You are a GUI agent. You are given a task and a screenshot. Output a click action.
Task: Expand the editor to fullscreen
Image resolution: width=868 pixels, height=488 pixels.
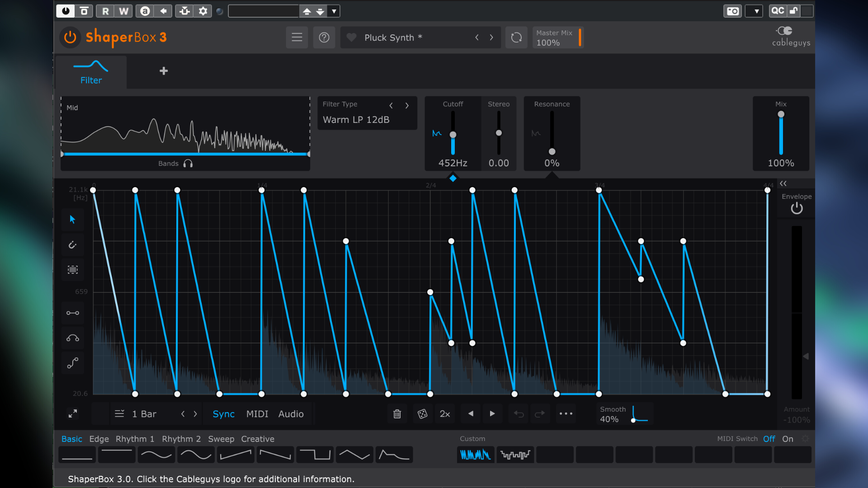73,414
